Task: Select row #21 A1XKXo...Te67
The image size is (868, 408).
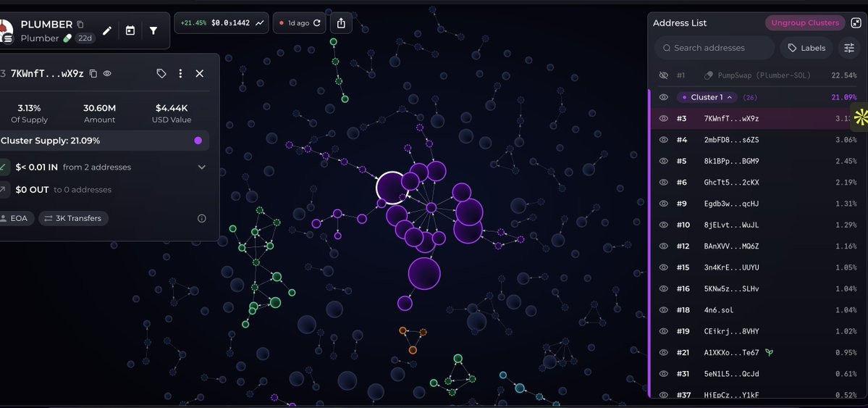Action: [759, 353]
